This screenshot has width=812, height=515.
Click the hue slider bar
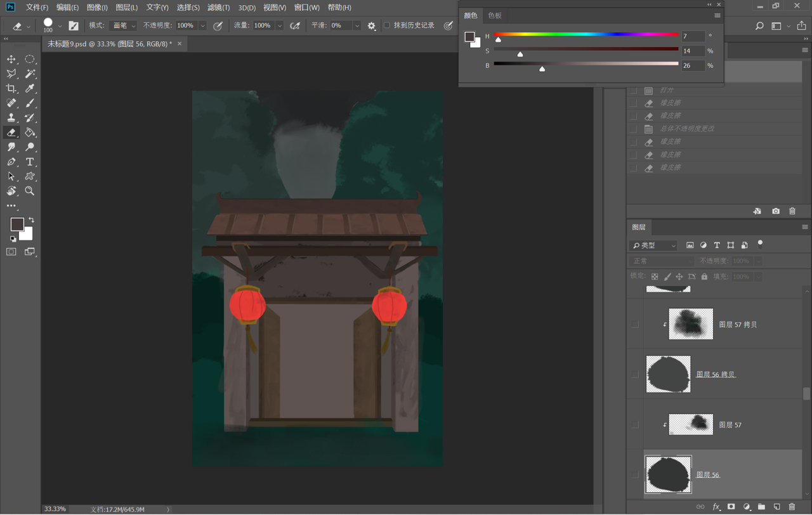pos(586,34)
